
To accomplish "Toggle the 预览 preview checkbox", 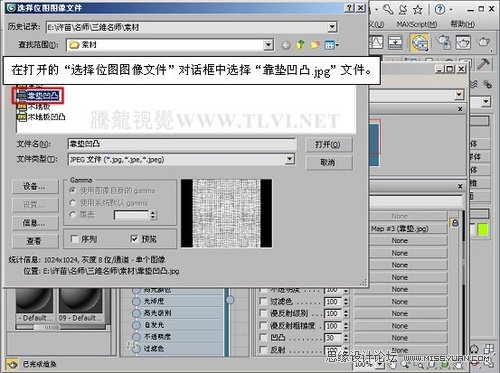I will (x=134, y=239).
